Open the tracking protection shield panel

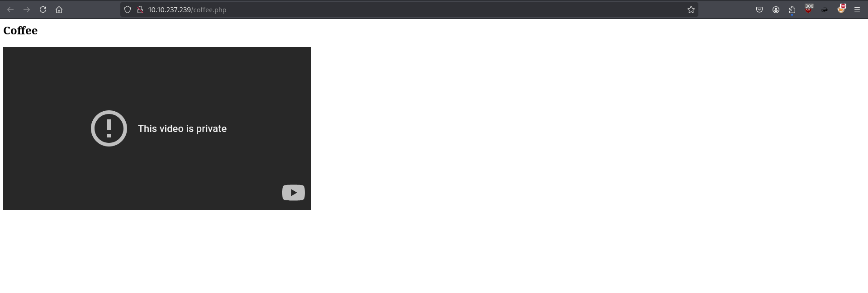tap(128, 9)
